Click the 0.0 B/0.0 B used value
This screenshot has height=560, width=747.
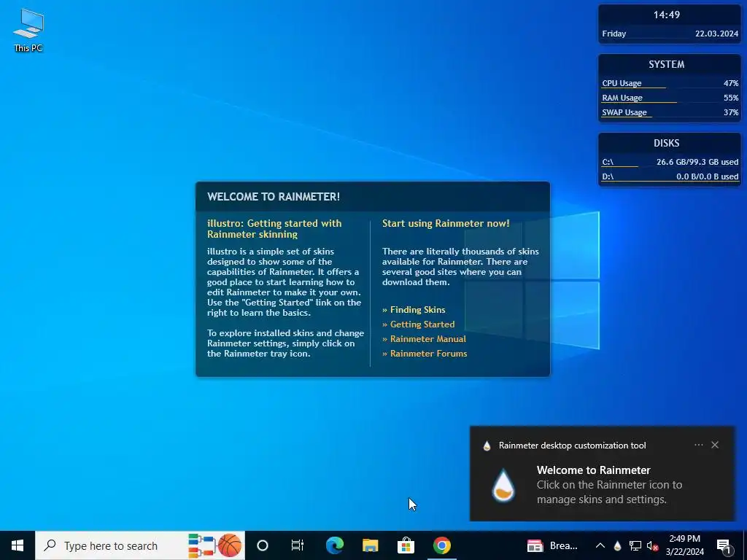[x=708, y=176]
